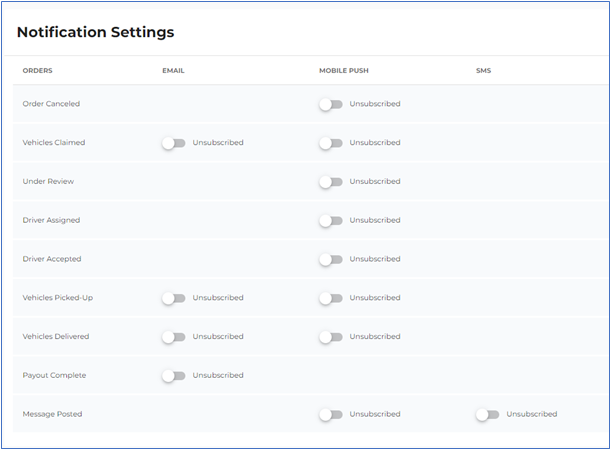Image resolution: width=610 pixels, height=449 pixels.
Task: Turn on Under Review mobile push
Action: (x=331, y=182)
